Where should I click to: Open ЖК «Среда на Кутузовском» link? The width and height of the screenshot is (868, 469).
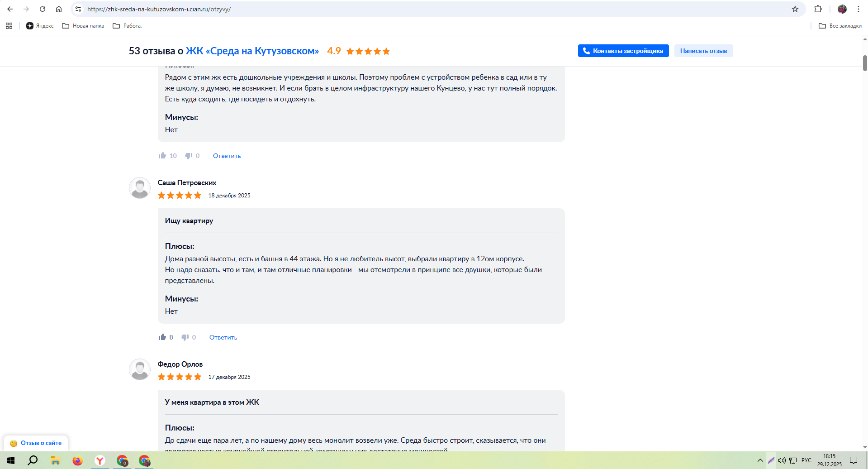252,51
